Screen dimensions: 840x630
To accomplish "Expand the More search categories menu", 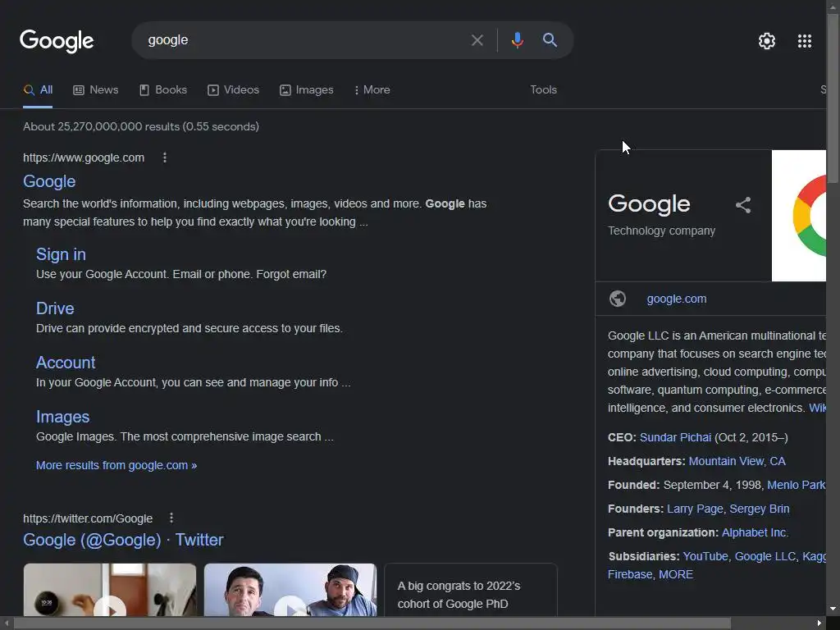I will 372,90.
